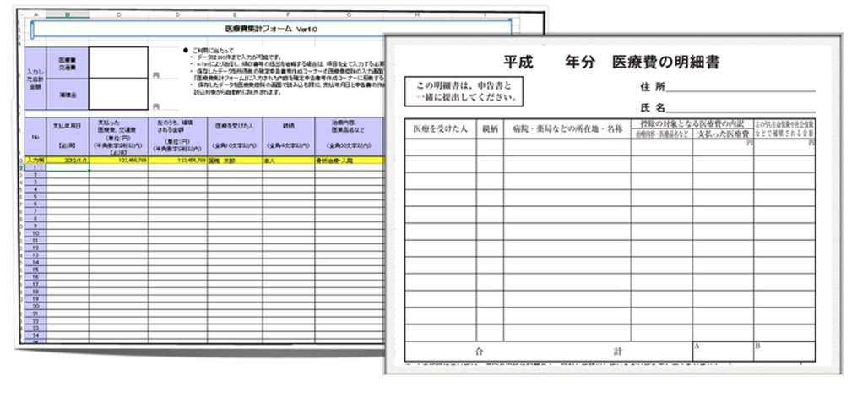
Task: Click the 医療費 交通費 label cell
Action: 68,63
